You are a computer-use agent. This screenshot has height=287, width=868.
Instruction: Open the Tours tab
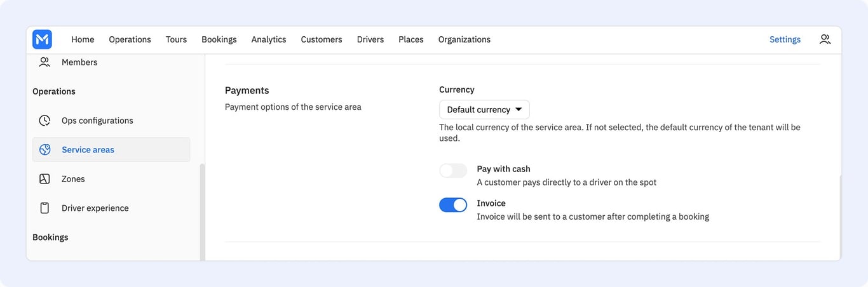(177, 39)
